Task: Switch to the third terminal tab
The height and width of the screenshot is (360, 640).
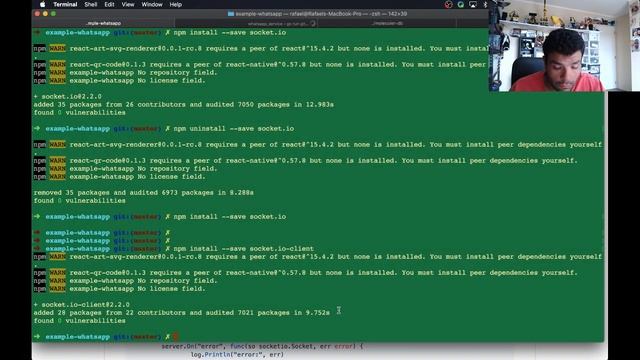Action: (x=387, y=23)
